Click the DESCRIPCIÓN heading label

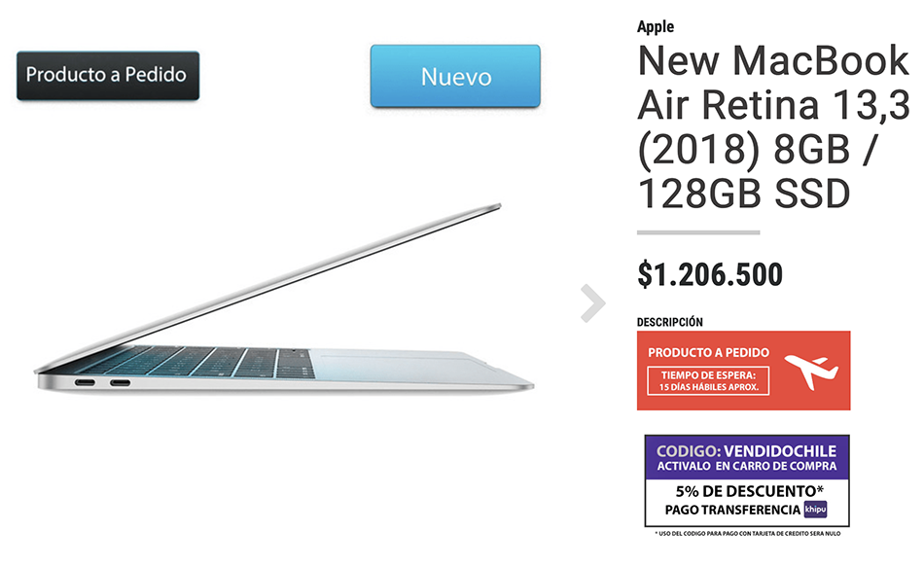coord(670,322)
